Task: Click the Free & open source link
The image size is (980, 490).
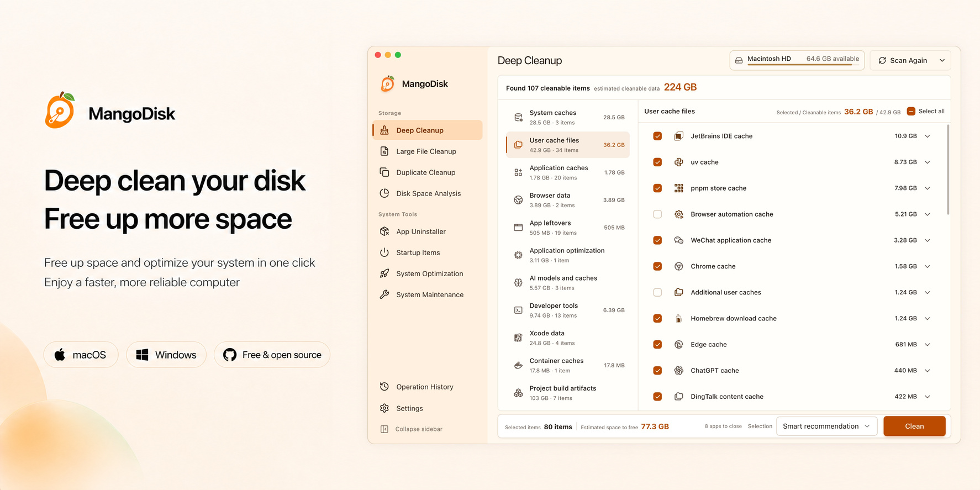Action: coord(272,355)
